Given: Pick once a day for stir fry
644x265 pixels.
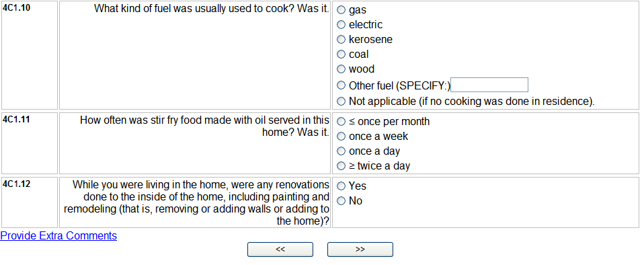Looking at the screenshot, I should pyautogui.click(x=341, y=151).
